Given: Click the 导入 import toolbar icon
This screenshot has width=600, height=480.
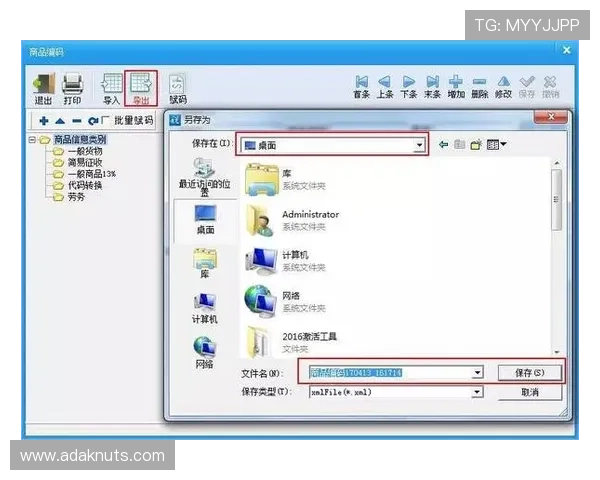Looking at the screenshot, I should pyautogui.click(x=111, y=88).
